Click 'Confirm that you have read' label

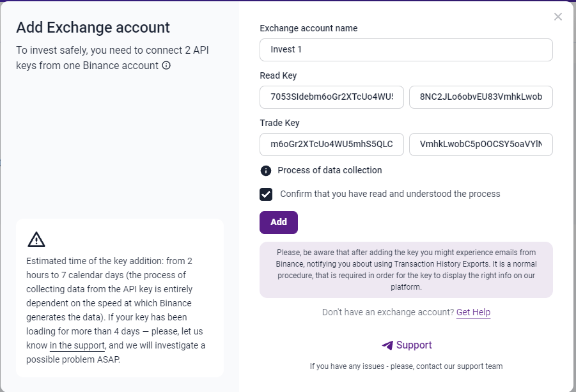tap(390, 194)
